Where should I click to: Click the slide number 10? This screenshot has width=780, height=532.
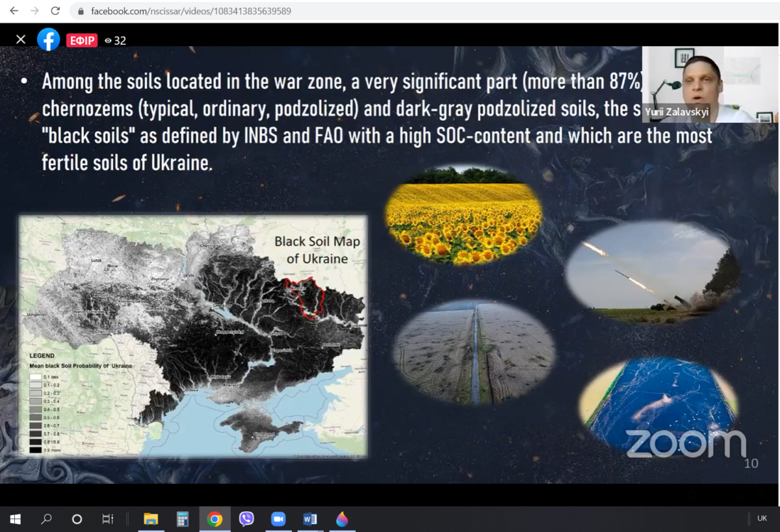click(751, 464)
